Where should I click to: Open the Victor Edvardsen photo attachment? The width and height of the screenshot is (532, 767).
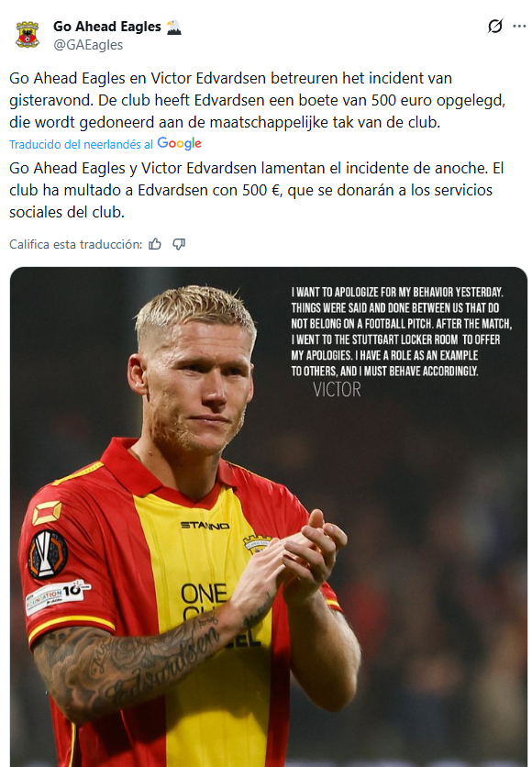pos(269,517)
